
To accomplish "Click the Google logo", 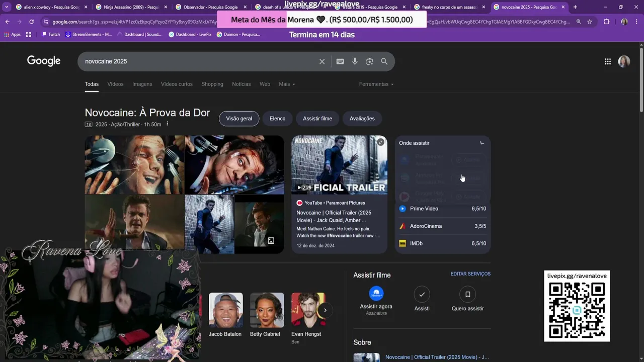I will [x=44, y=61].
